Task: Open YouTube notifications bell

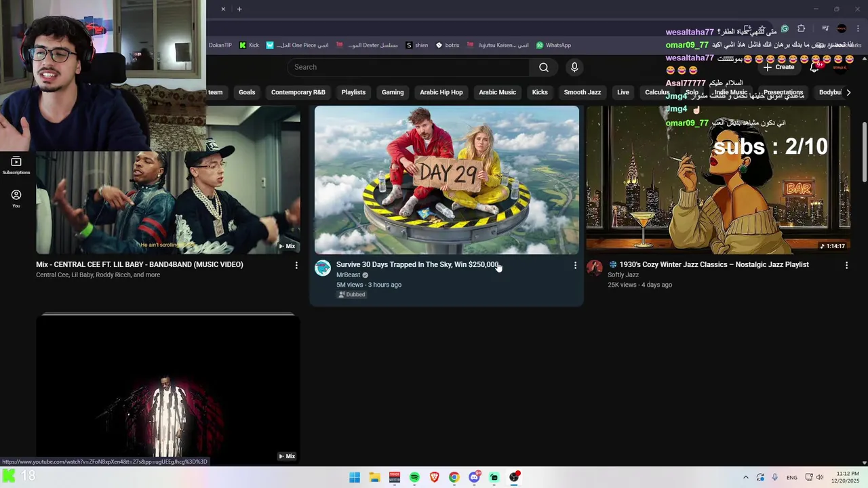Action: pyautogui.click(x=814, y=67)
